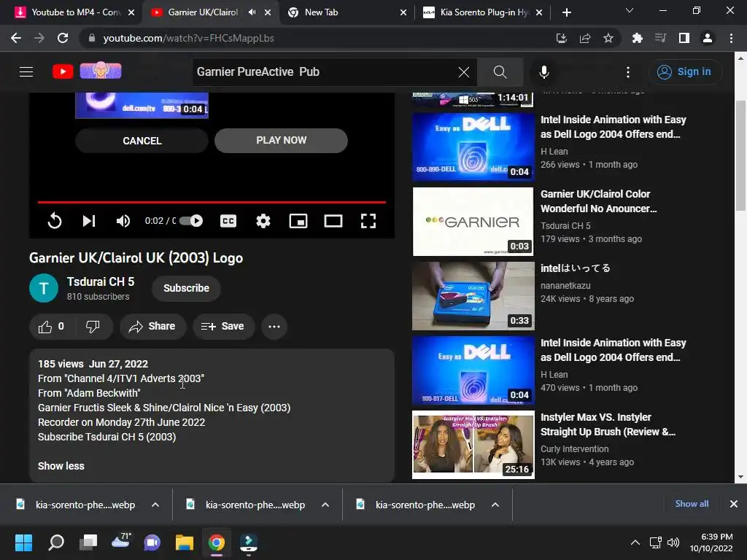
Task: Dislike the video with thumbs down
Action: click(93, 327)
